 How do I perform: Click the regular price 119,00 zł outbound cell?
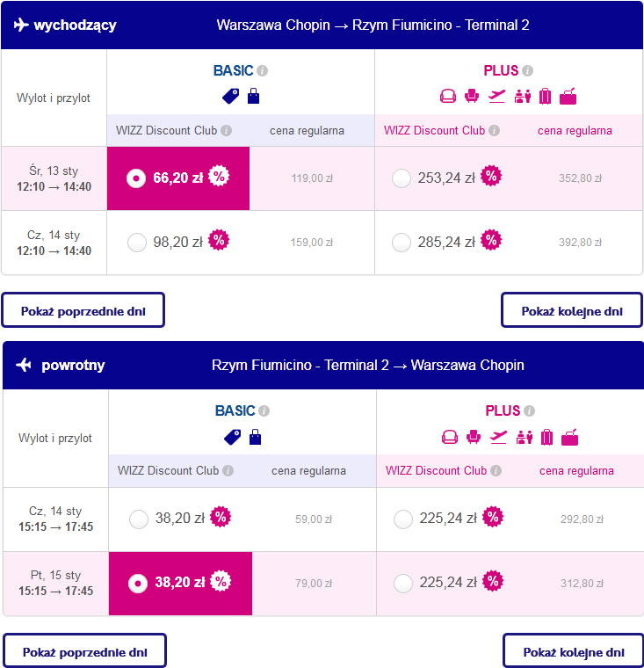point(312,178)
